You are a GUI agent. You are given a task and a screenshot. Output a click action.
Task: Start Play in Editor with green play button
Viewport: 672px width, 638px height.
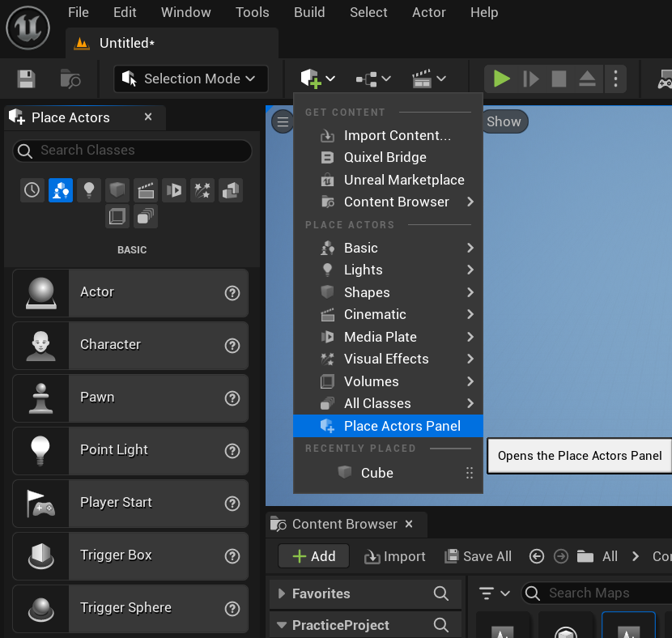click(x=501, y=79)
